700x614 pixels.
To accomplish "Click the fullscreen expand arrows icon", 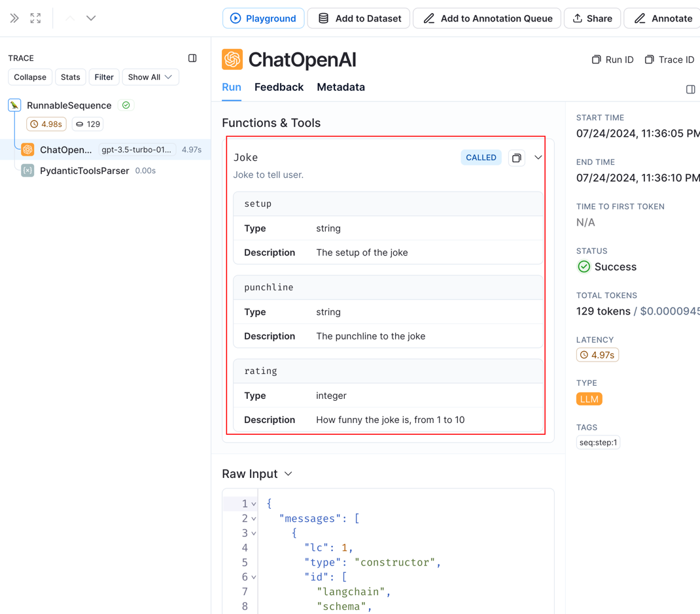I will point(36,18).
